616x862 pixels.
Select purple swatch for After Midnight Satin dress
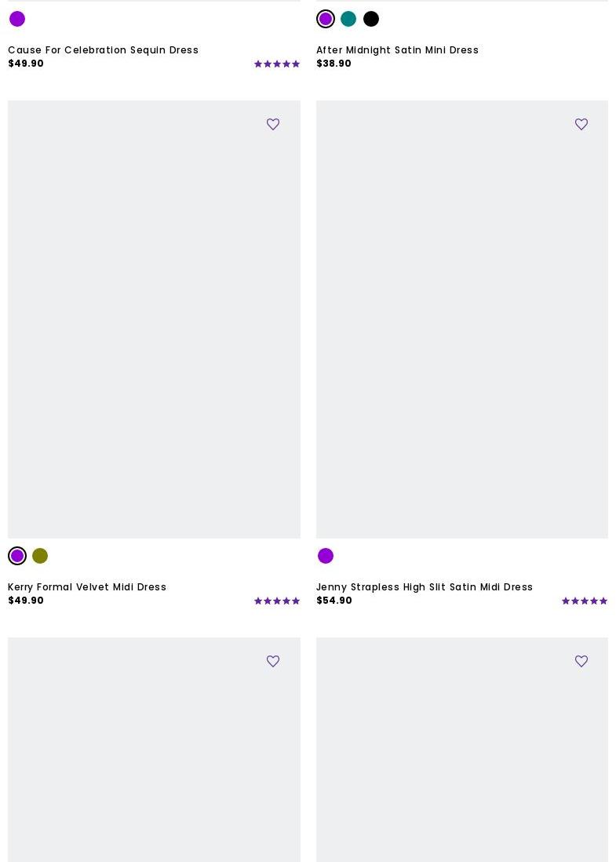(326, 19)
